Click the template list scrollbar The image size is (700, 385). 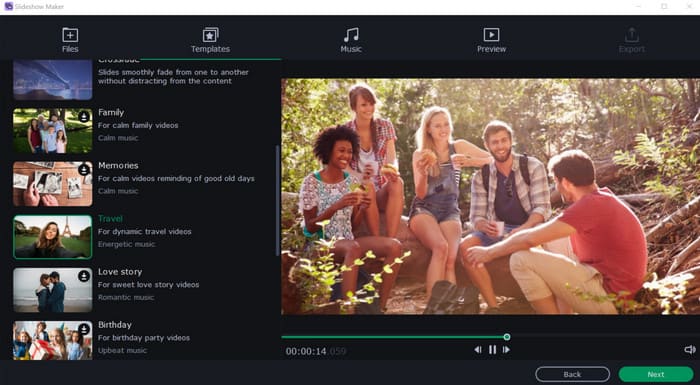[x=277, y=200]
